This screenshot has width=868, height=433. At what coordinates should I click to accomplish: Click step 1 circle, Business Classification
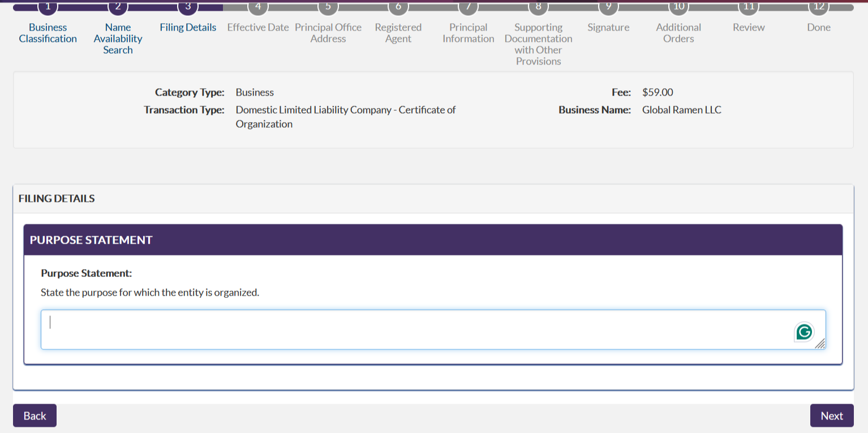coord(48,6)
